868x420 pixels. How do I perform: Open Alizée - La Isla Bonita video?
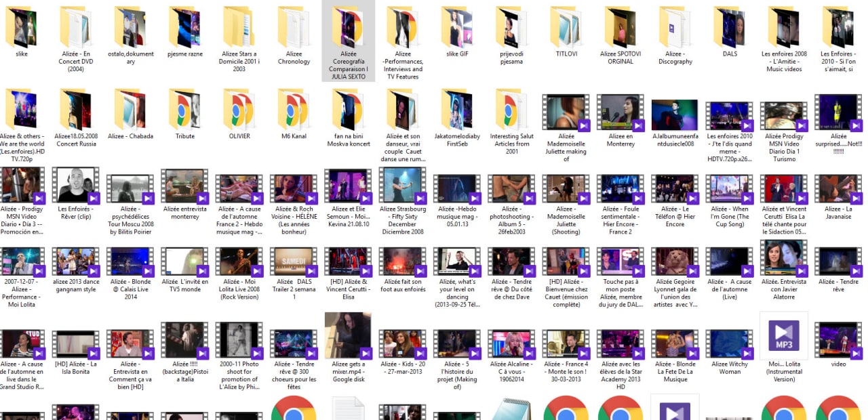tap(76, 343)
